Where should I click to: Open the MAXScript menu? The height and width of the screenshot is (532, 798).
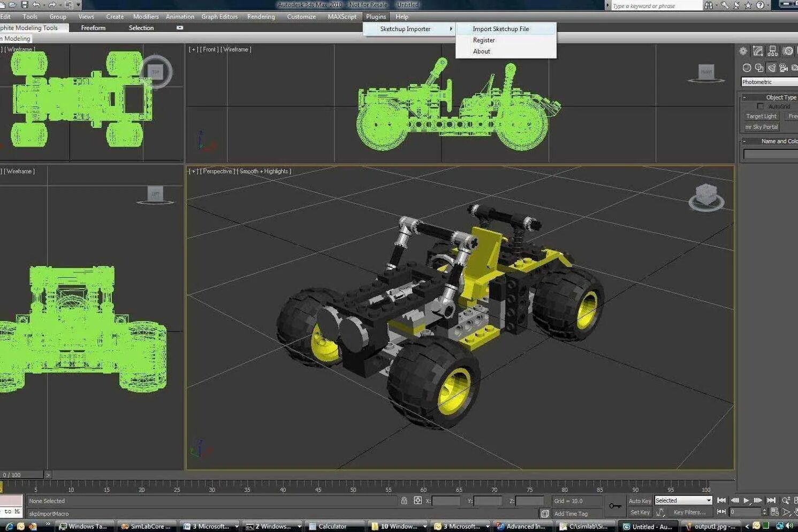[x=342, y=17]
